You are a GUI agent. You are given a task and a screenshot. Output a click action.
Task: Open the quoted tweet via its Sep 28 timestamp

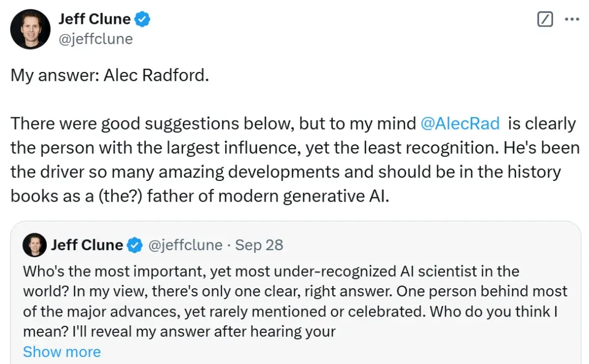(x=259, y=245)
